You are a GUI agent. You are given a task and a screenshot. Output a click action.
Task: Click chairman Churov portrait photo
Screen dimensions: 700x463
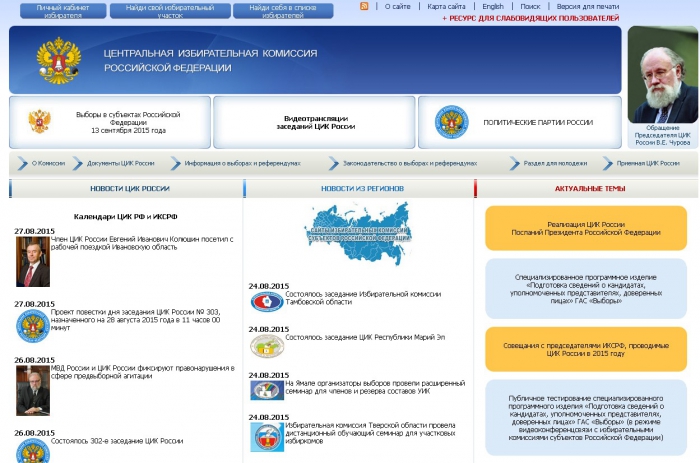pos(663,75)
